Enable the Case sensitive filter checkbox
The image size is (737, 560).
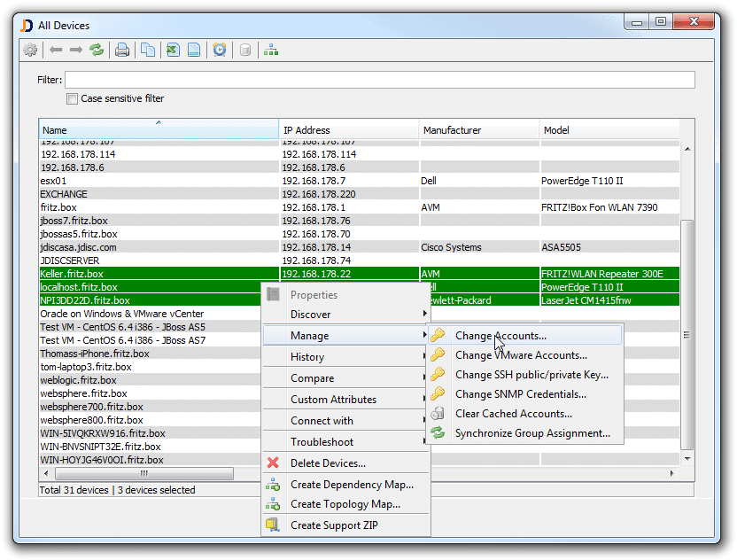coord(73,98)
